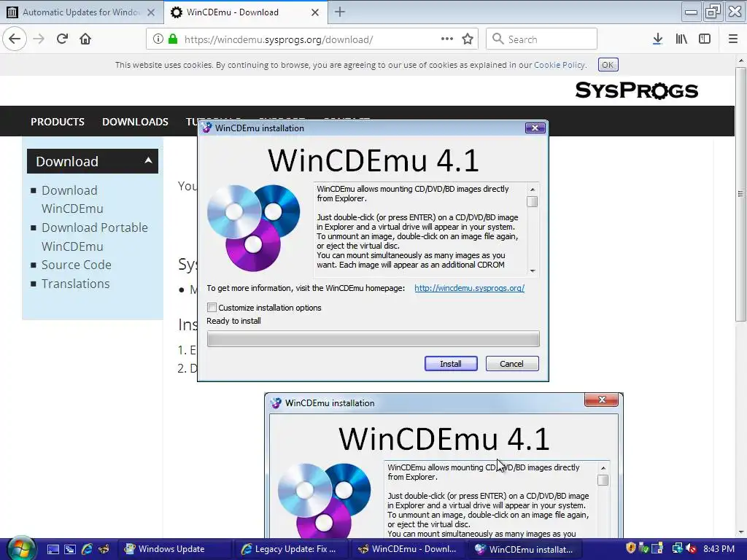The image size is (747, 560).
Task: Show site information icon in address bar
Action: (x=158, y=39)
